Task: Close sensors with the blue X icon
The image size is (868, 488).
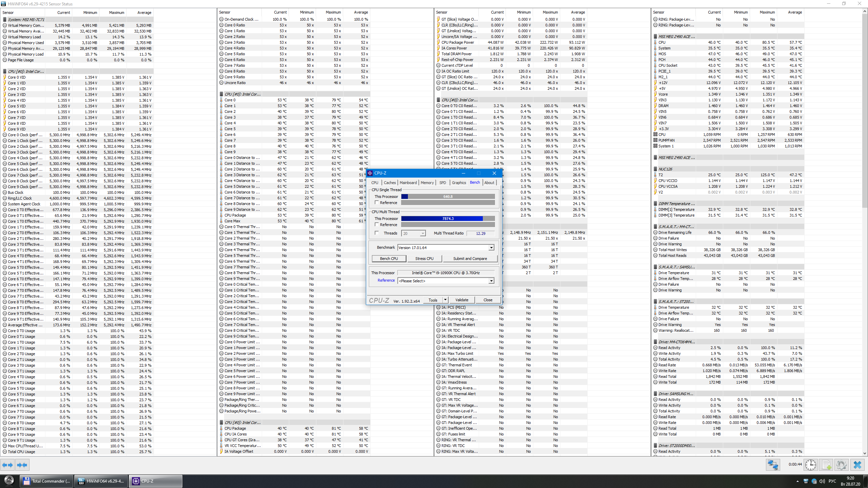Action: (857, 465)
